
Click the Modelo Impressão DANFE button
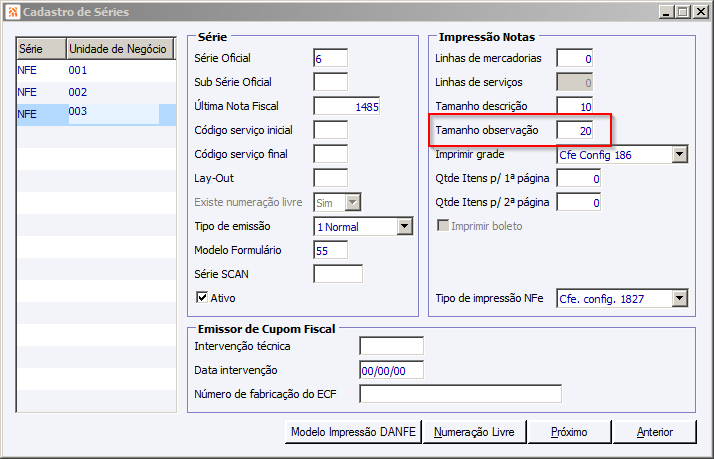pos(352,432)
